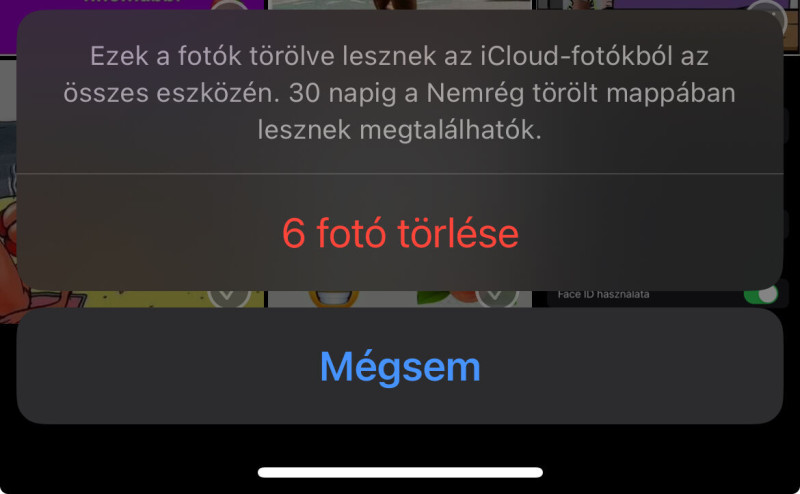
Task: Confirm with the red '6 fotó törlése' button
Action: [x=400, y=233]
